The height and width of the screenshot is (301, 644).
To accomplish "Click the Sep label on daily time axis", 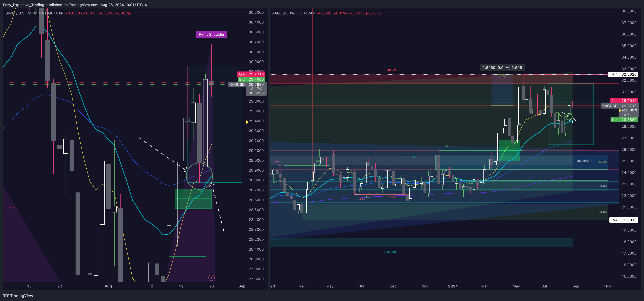I will click(242, 286).
